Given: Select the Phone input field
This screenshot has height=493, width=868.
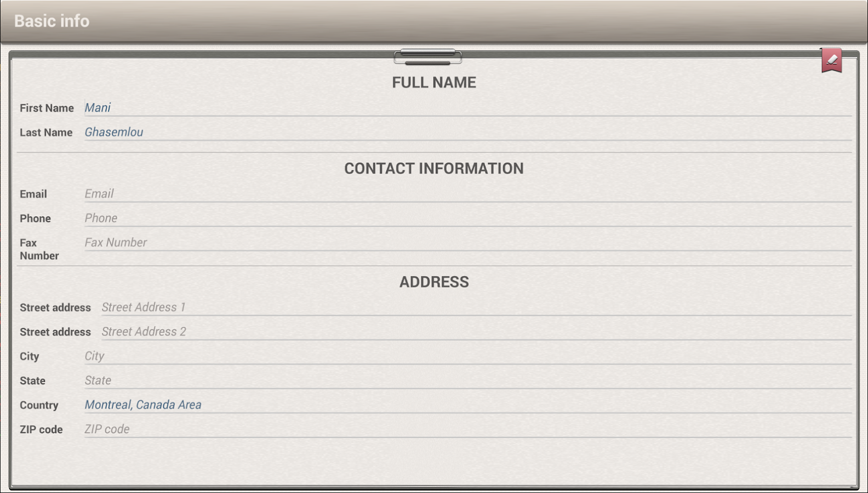Looking at the screenshot, I should [468, 218].
